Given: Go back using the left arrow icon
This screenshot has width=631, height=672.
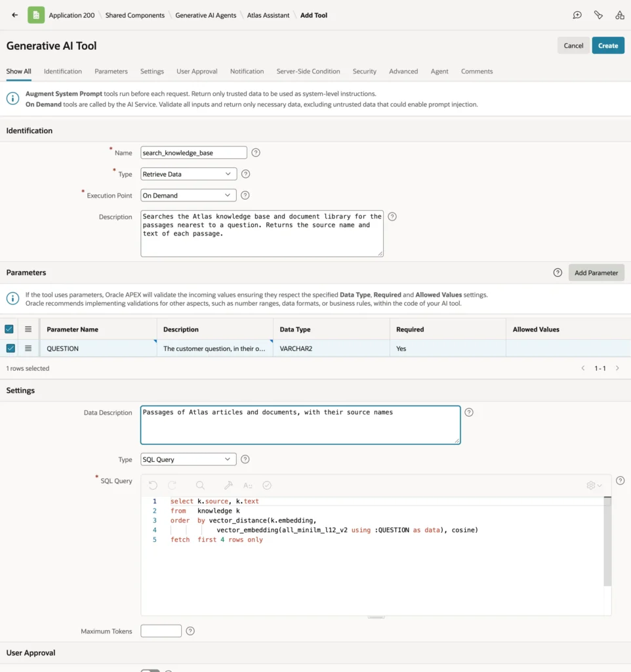Looking at the screenshot, I should tap(15, 15).
